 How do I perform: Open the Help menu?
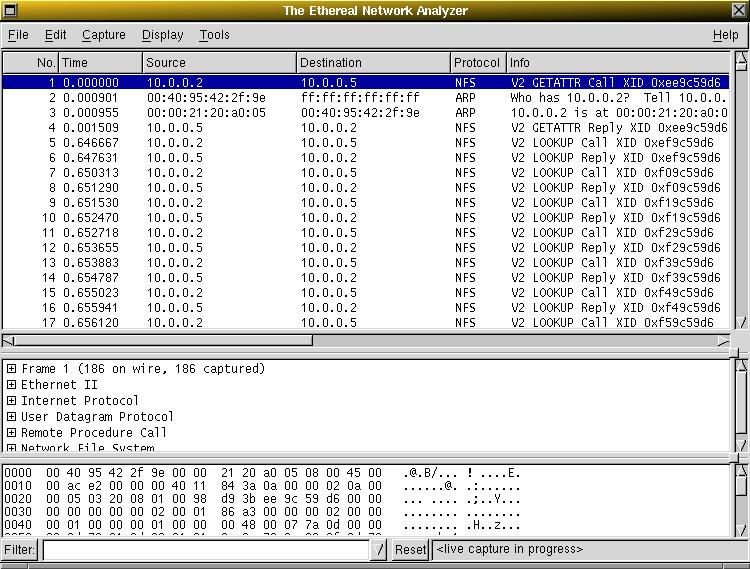click(726, 35)
